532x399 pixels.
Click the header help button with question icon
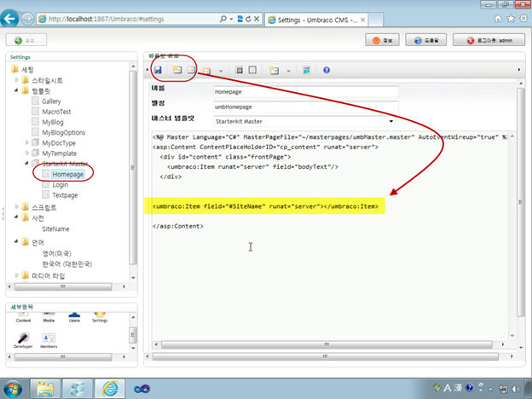[x=425, y=40]
